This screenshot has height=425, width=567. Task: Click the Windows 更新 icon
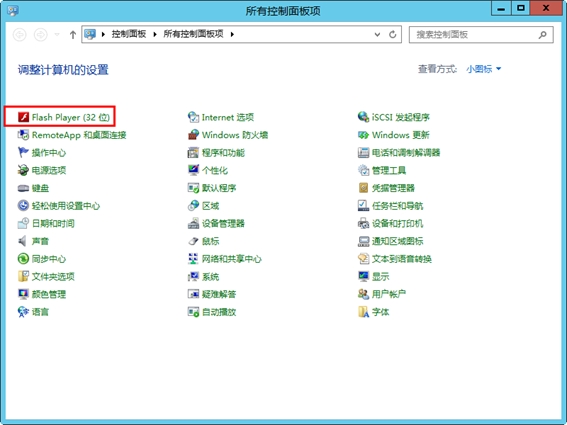(363, 135)
